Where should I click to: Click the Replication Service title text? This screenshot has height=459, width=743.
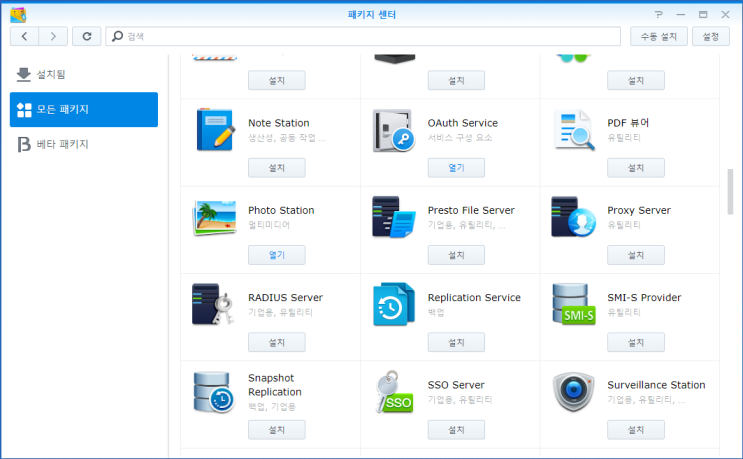point(474,297)
